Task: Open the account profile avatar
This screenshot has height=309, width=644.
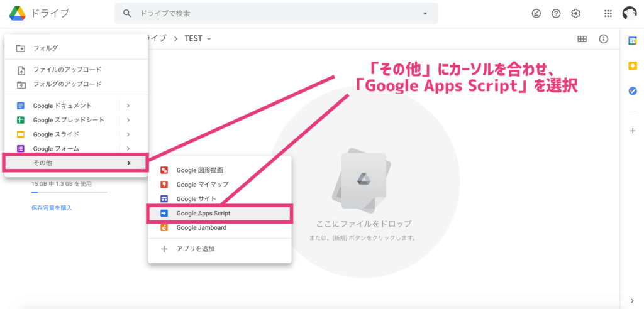Action: coord(629,14)
